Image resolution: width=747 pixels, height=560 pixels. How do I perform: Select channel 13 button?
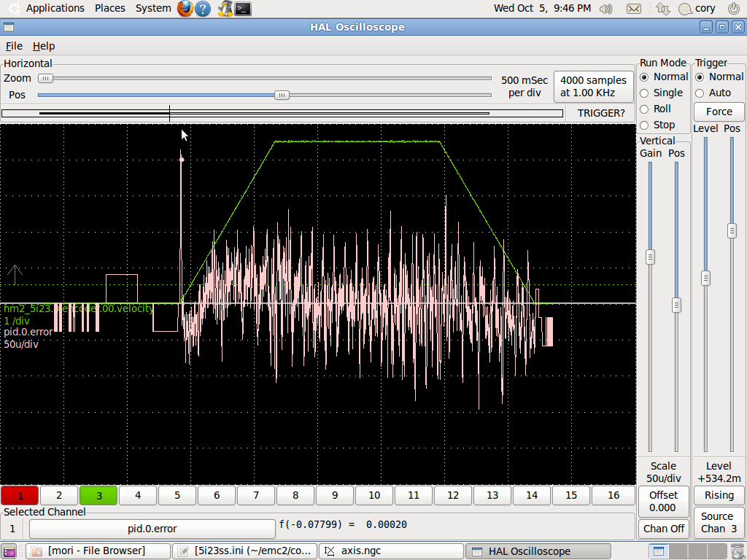click(492, 496)
